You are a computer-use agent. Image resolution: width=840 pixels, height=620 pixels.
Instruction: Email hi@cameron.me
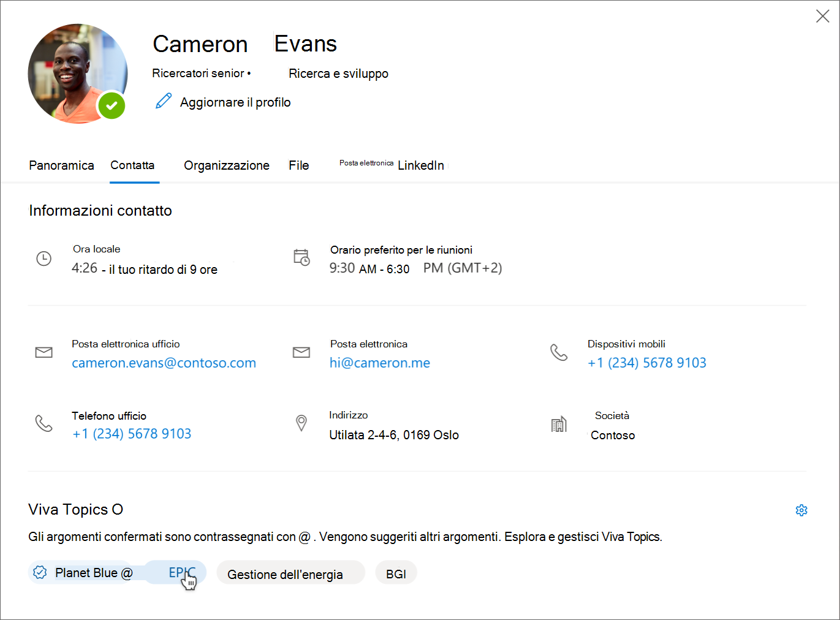pyautogui.click(x=380, y=363)
